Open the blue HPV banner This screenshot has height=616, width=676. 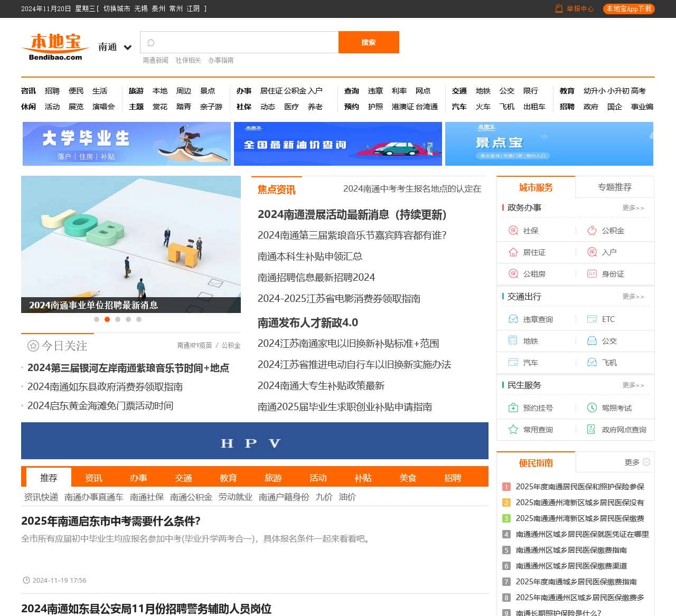click(255, 441)
